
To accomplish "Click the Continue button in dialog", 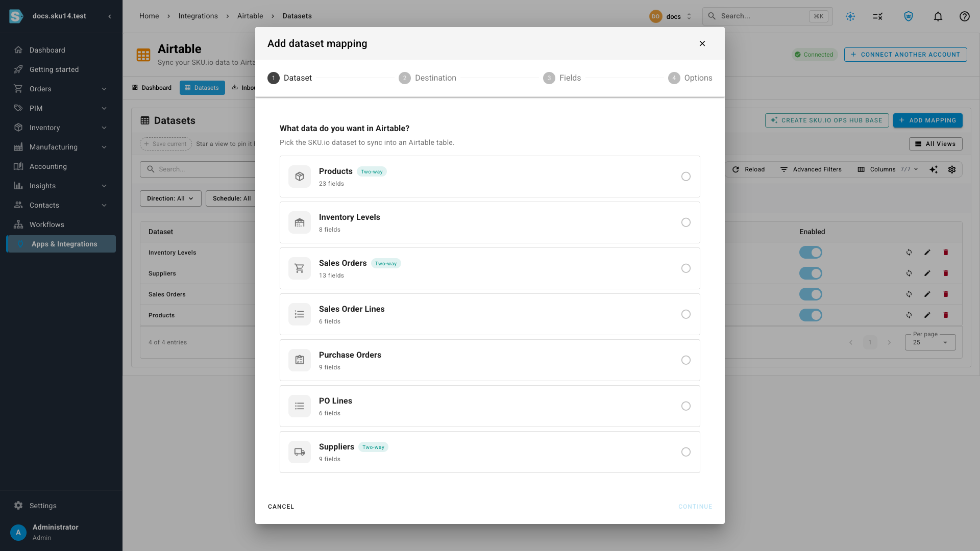I will [x=695, y=507].
